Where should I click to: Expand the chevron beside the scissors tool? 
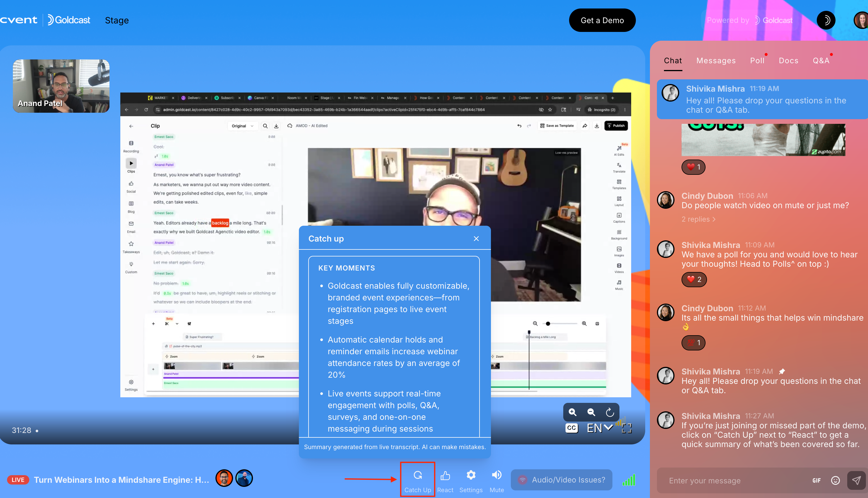(177, 324)
